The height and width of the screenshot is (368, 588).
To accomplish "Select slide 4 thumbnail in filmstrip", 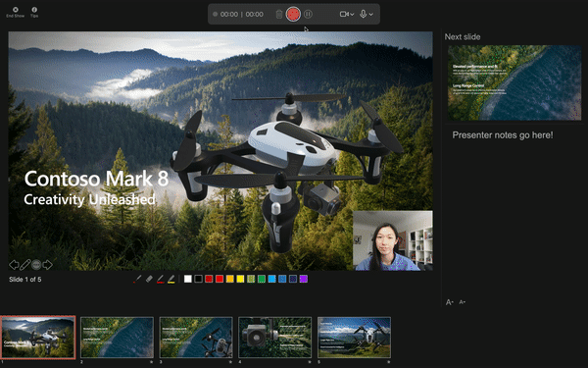I will tap(274, 338).
